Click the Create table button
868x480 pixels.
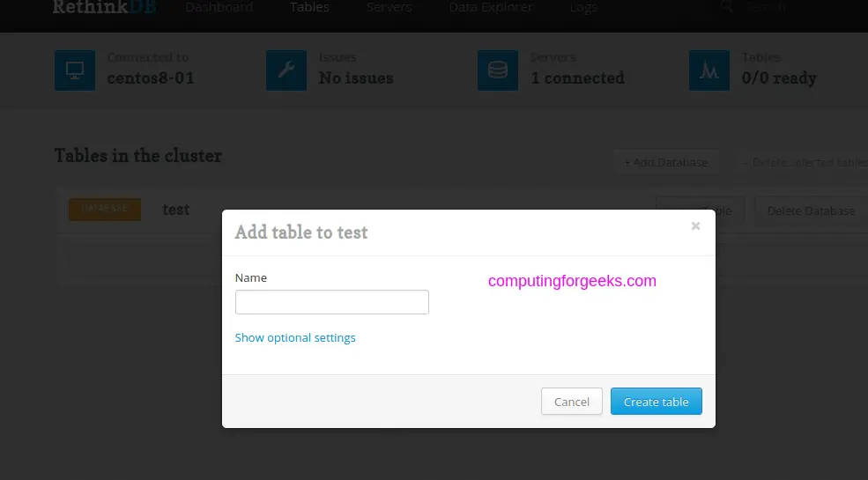[x=656, y=402]
